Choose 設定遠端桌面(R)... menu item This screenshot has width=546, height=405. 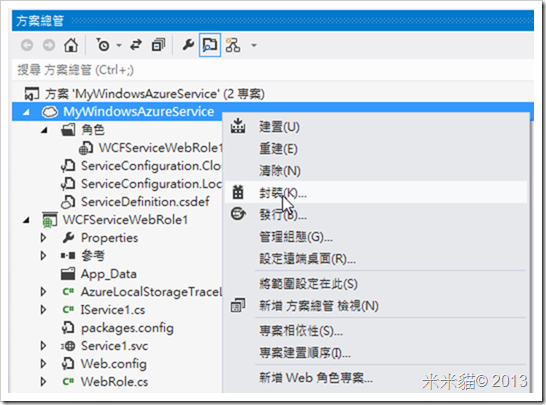376,259
